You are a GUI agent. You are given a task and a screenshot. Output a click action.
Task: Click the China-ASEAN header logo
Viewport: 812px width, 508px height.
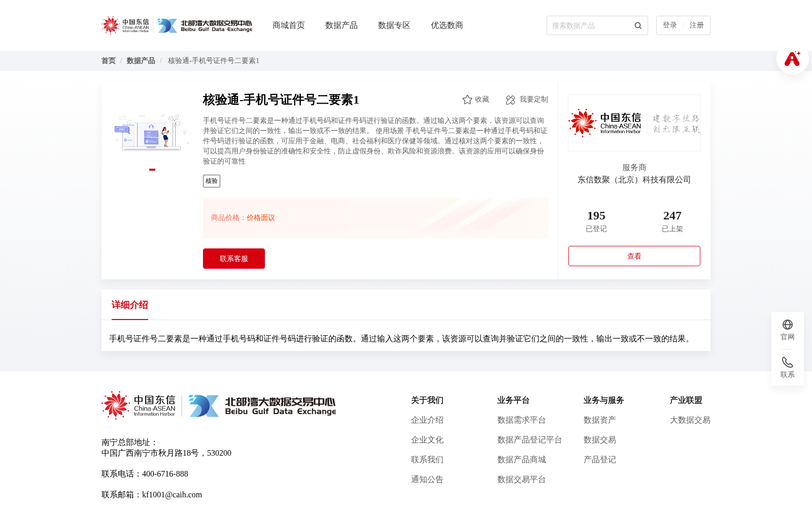point(125,25)
